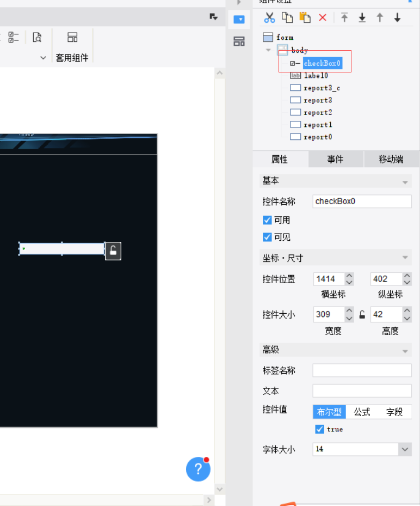The height and width of the screenshot is (506, 420).
Task: Move component up one level
Action: [x=380, y=17]
